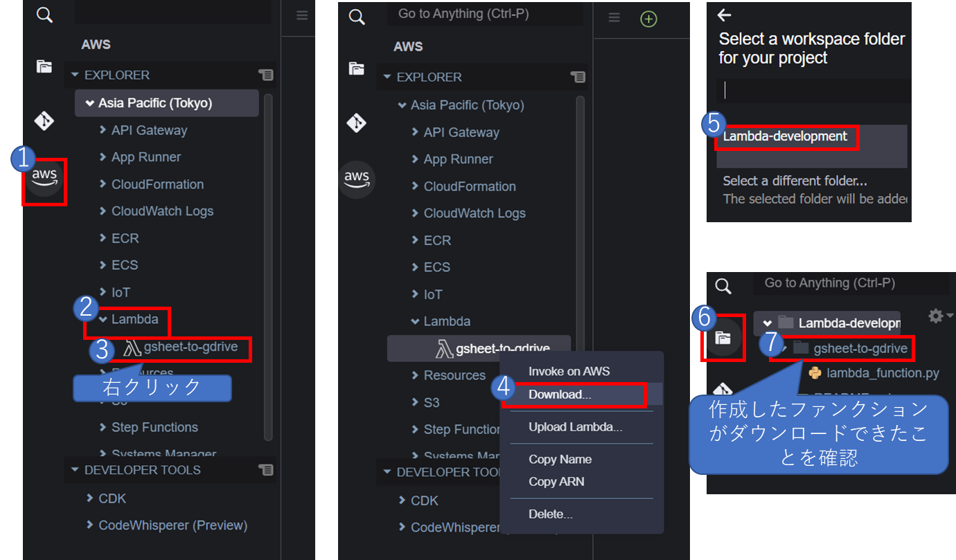Expand CodeWhisperer (Preview) in the left screenshot
The height and width of the screenshot is (560, 956).
(90, 525)
